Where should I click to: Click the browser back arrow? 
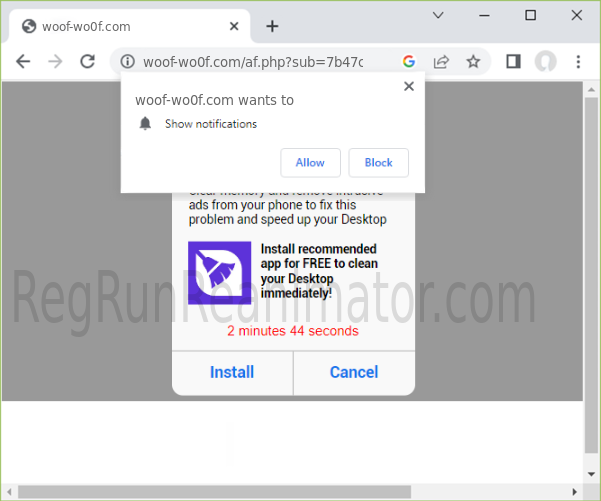pos(23,62)
